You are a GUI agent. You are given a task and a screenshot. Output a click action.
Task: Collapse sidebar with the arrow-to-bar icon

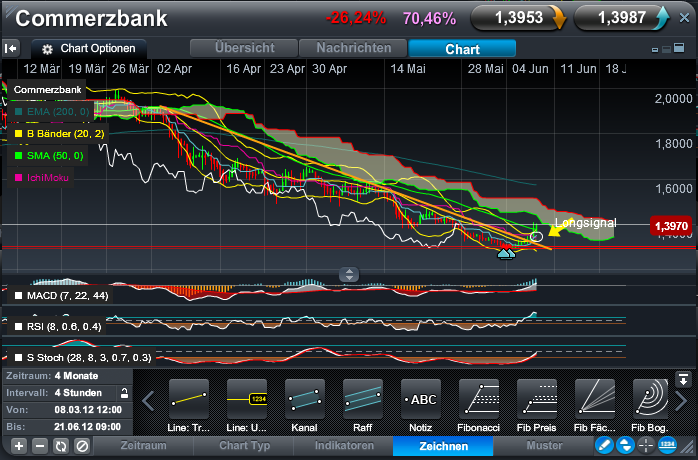11,48
